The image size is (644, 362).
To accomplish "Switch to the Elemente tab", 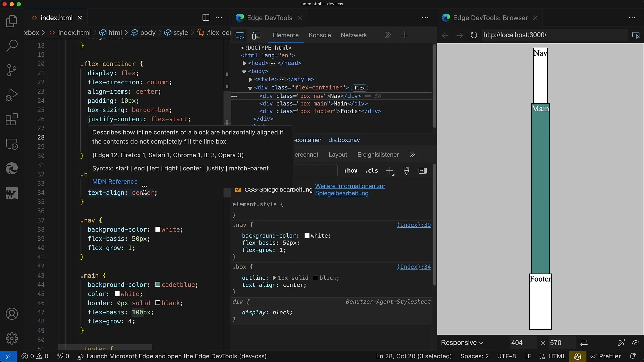I will point(285,35).
